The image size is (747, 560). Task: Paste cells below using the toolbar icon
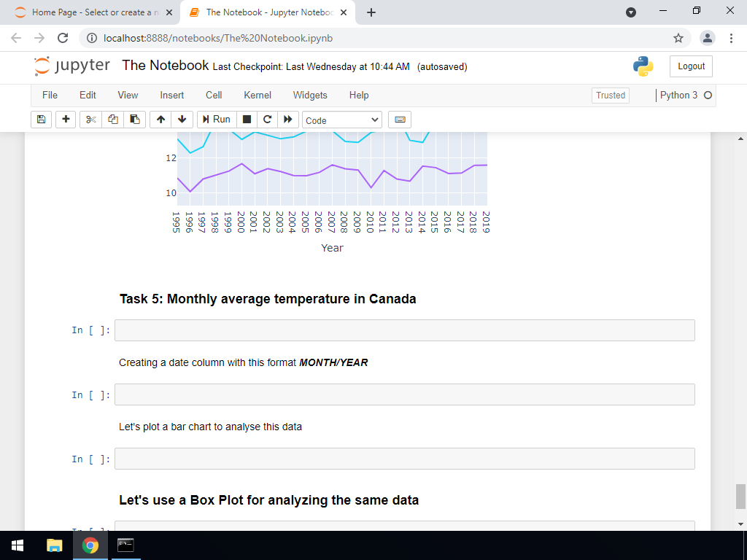[x=135, y=120]
